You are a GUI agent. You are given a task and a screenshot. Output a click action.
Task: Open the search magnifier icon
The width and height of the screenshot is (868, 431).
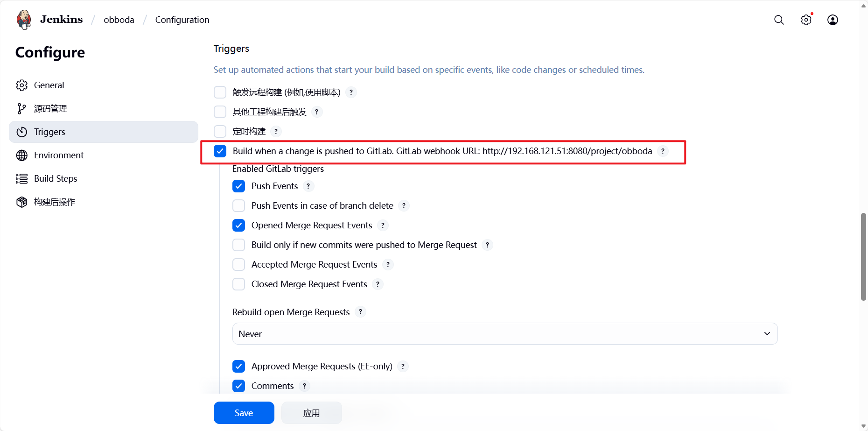click(779, 20)
